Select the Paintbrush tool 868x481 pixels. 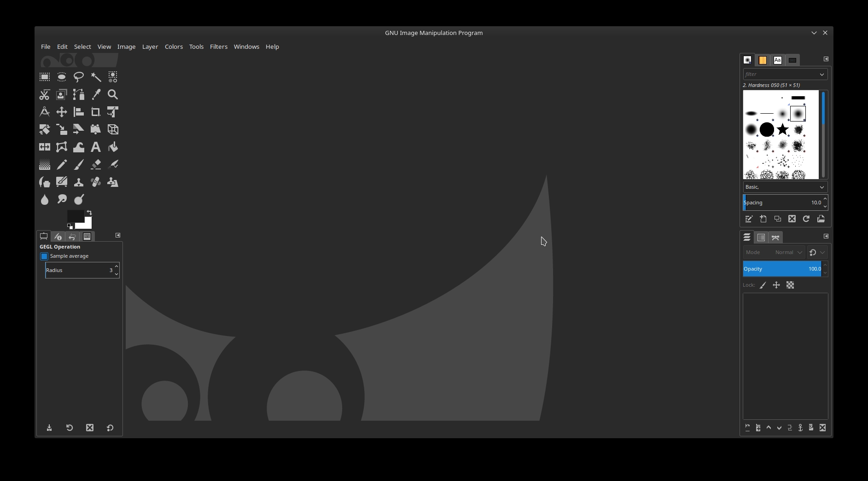click(x=79, y=164)
